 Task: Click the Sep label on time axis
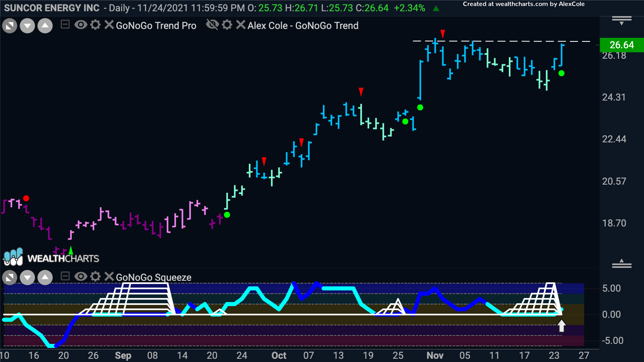(x=123, y=356)
